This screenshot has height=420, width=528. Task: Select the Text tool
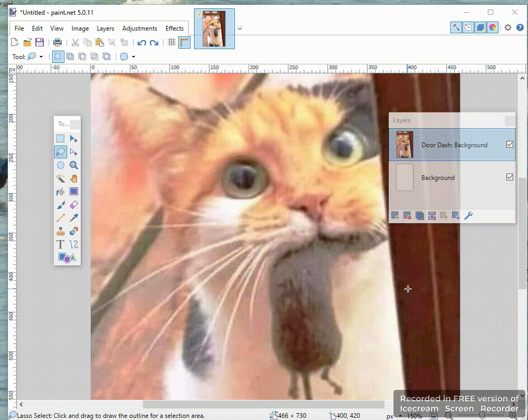tap(60, 244)
